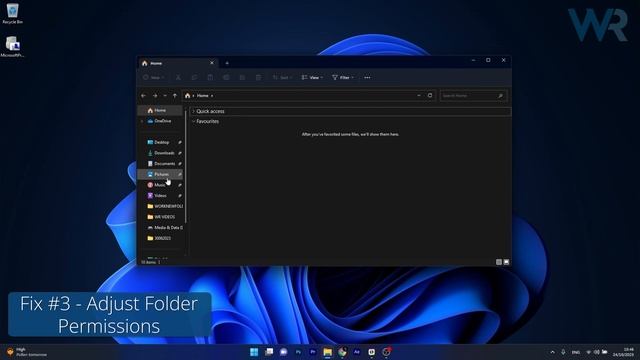640x360 pixels.
Task: Open the New item dropdown in toolbar
Action: tap(153, 78)
